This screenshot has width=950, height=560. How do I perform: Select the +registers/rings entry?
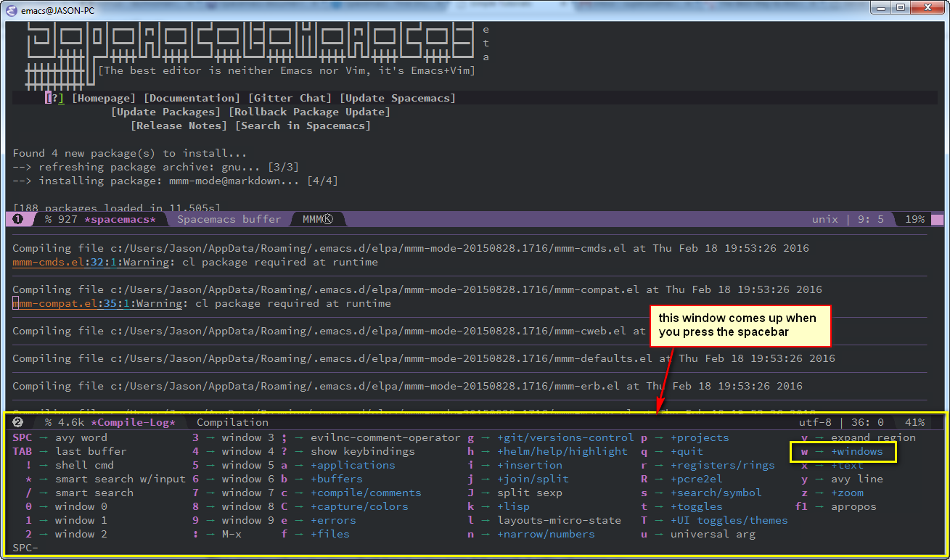[x=722, y=465]
